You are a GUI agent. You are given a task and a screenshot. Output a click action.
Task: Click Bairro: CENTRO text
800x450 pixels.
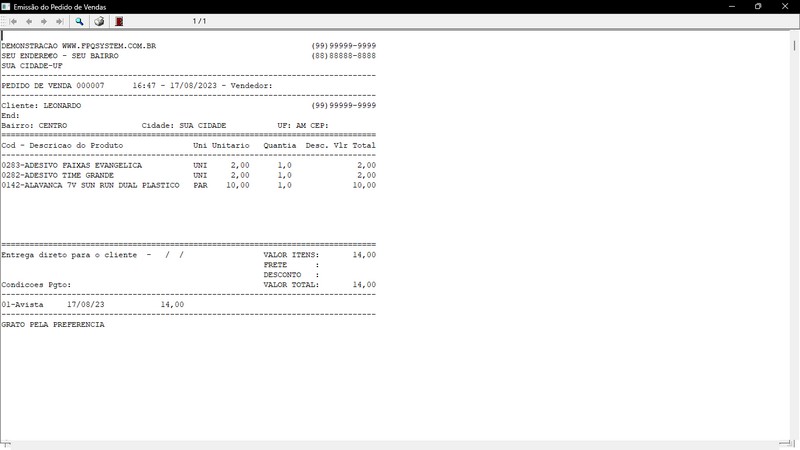(34, 126)
